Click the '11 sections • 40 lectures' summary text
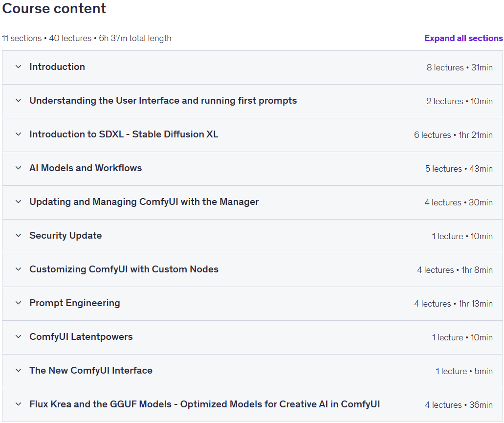 [47, 38]
